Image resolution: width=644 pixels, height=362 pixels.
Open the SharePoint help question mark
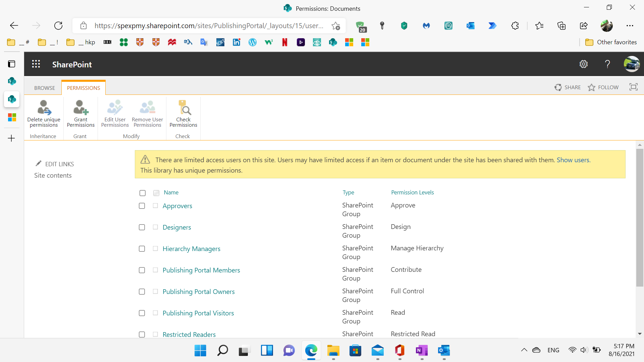pos(607,64)
